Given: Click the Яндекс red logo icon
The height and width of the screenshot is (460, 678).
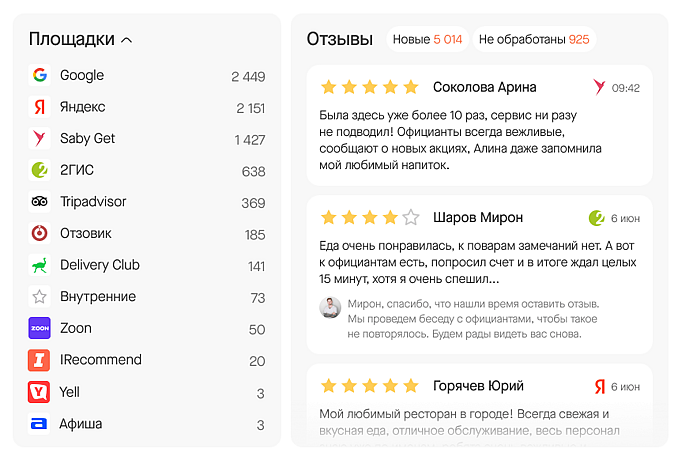Looking at the screenshot, I should [x=40, y=107].
